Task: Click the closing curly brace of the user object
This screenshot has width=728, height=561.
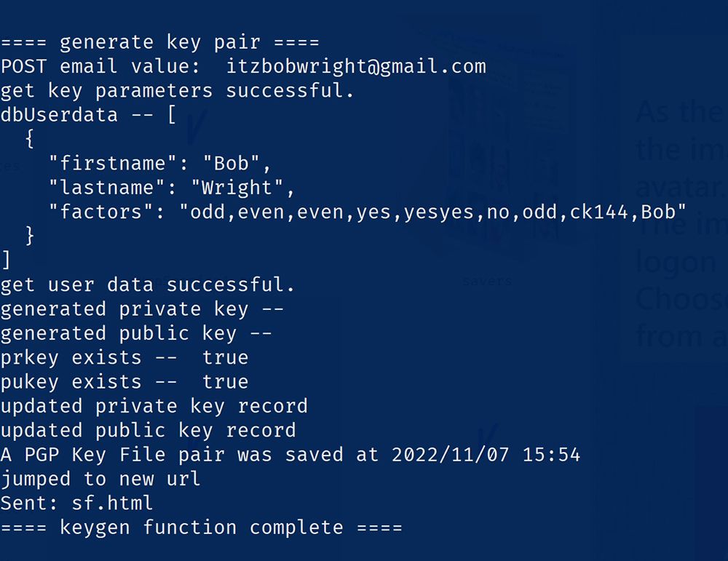Action: [29, 236]
